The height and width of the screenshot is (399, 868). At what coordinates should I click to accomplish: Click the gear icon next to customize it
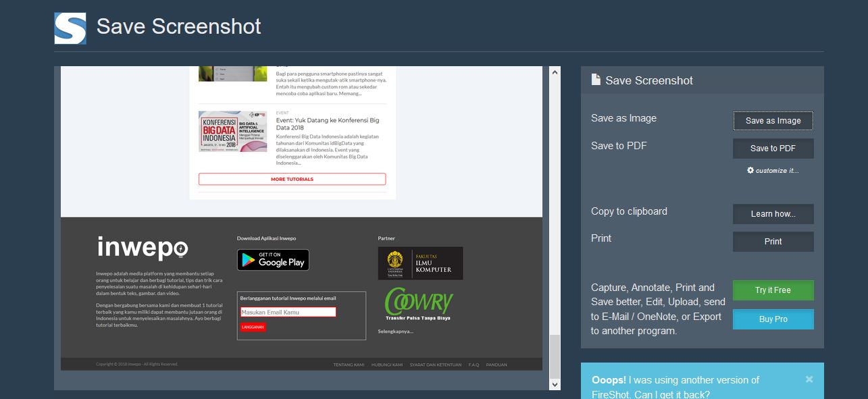750,170
